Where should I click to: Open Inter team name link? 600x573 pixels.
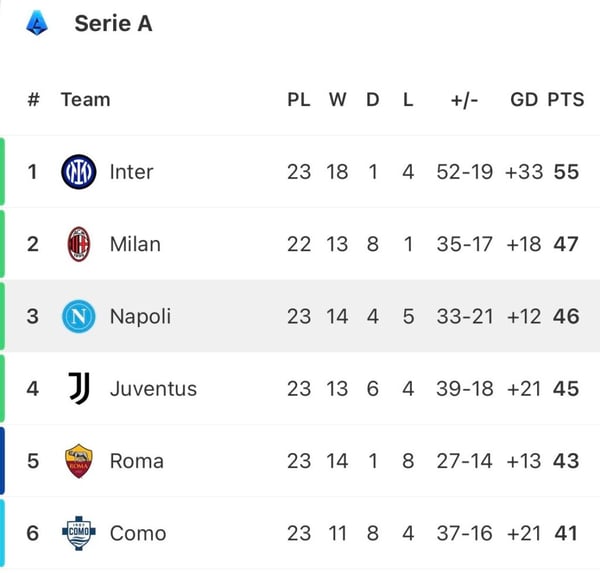(x=131, y=172)
